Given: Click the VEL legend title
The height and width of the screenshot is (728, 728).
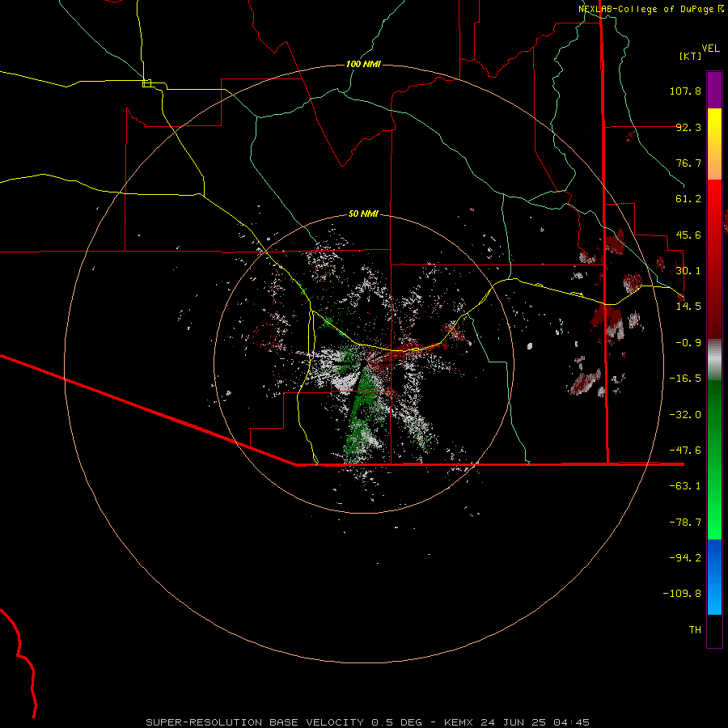Looking at the screenshot, I should pos(710,49).
